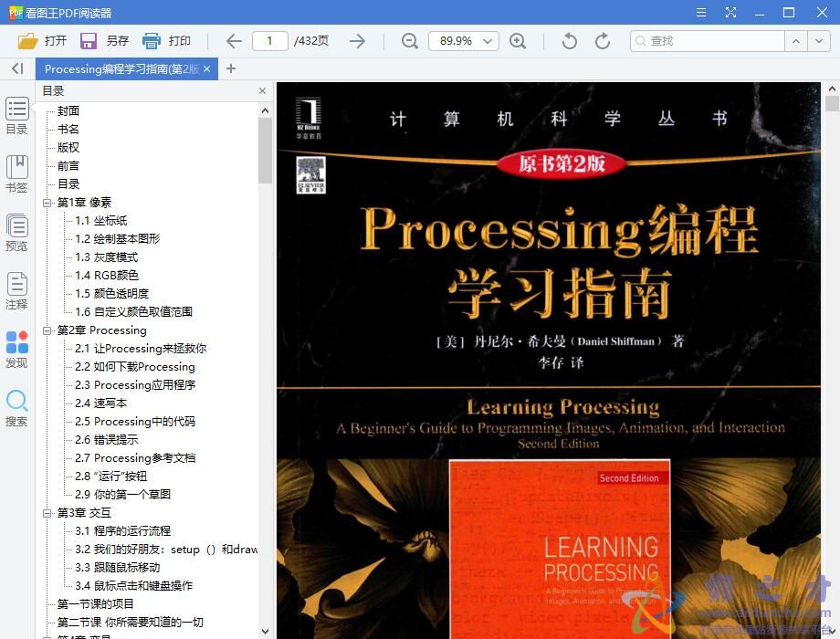Go to section 1.3 灰度模式

click(x=107, y=257)
